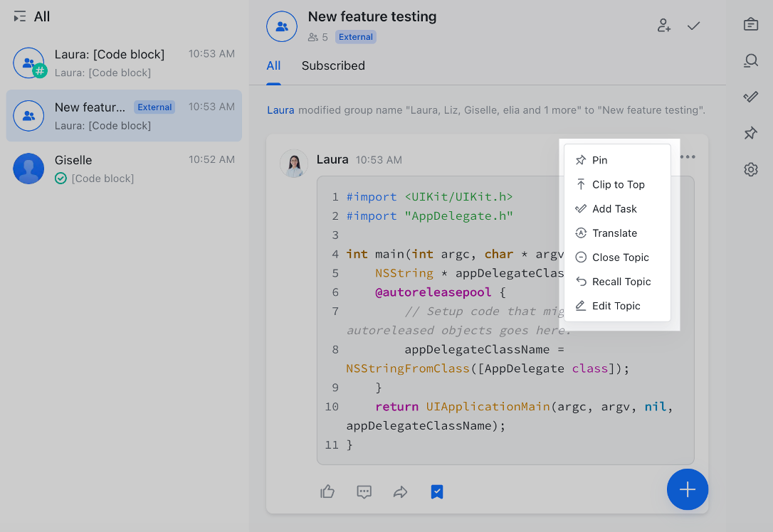773x532 pixels.
Task: Choose Close Topic in the menu
Action: click(x=621, y=257)
